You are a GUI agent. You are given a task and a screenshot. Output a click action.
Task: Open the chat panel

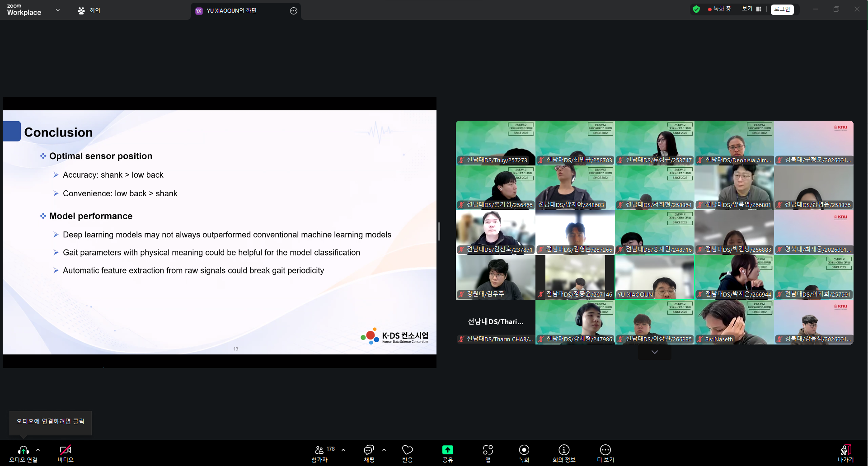tap(369, 450)
